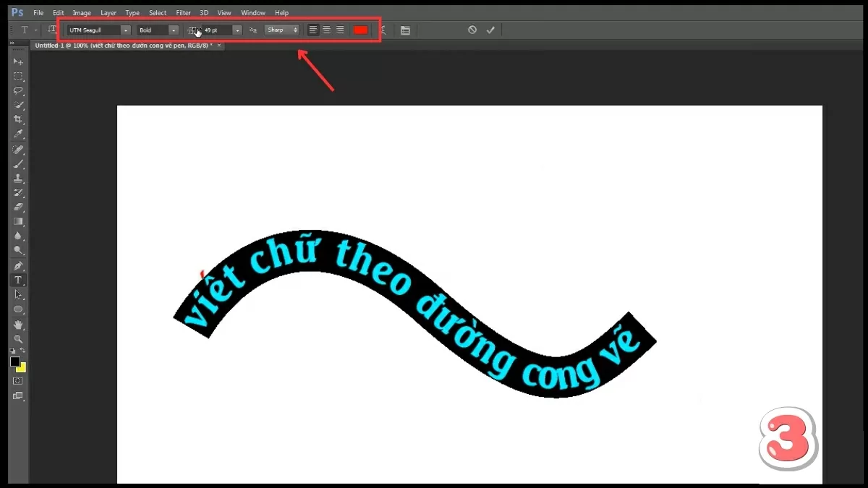The height and width of the screenshot is (488, 868).
Task: Open the warp text dialog
Action: click(x=384, y=30)
